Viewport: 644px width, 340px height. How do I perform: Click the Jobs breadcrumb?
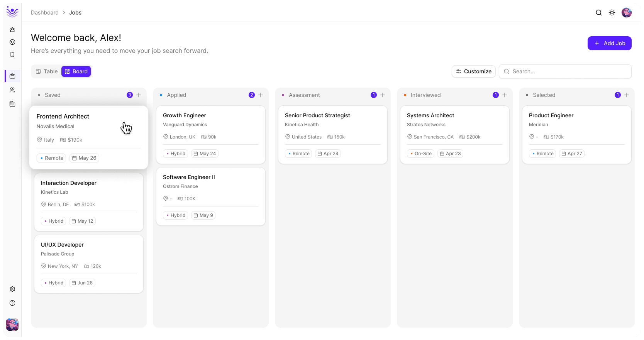pyautogui.click(x=75, y=13)
